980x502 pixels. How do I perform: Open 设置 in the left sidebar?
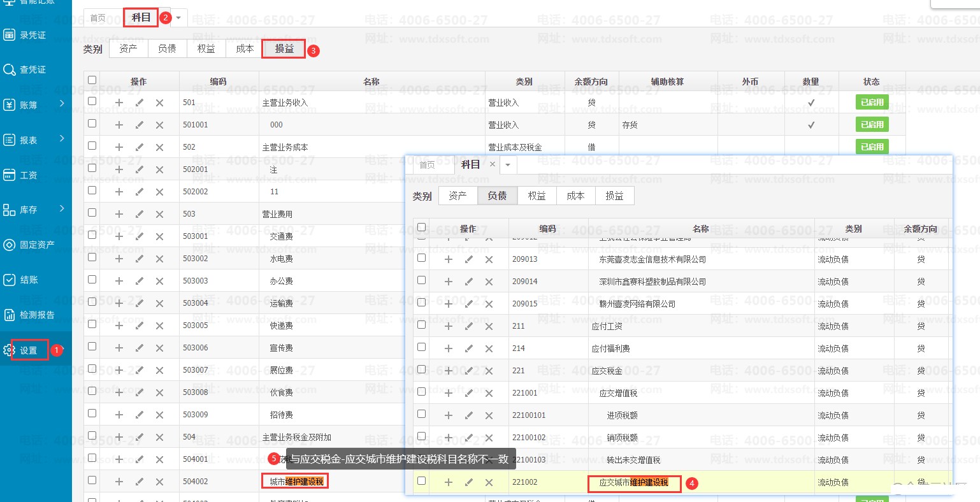pos(29,350)
